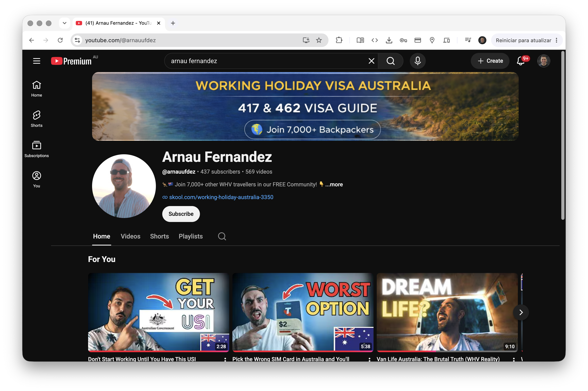The width and height of the screenshot is (588, 391).
Task: Install app icon in address bar
Action: (306, 40)
